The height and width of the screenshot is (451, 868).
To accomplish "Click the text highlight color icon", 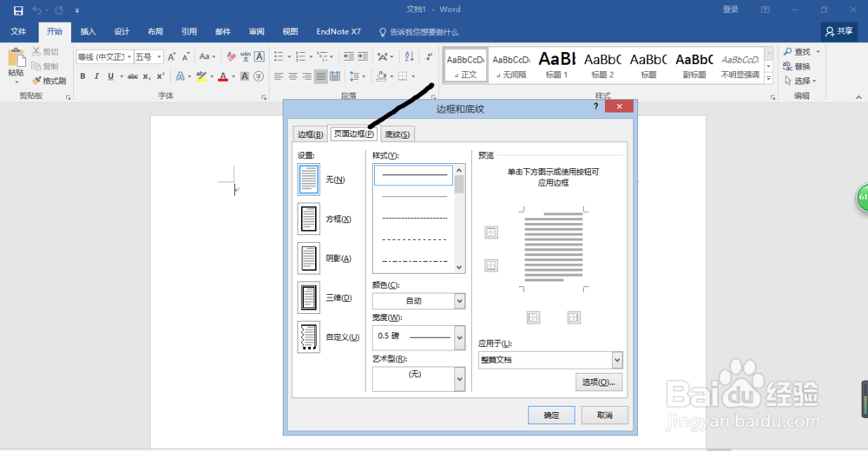I will (201, 76).
